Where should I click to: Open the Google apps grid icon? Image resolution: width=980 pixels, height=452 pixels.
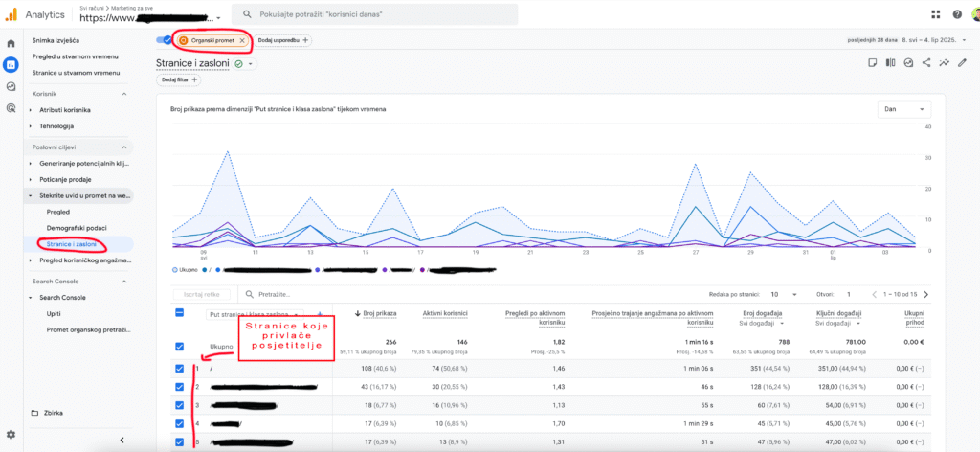(x=935, y=14)
